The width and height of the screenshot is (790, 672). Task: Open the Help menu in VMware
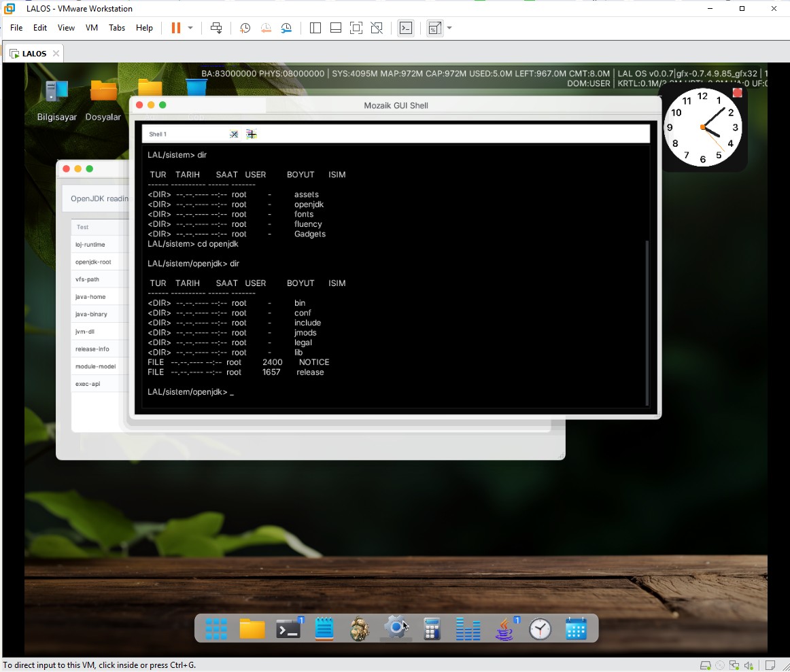point(144,28)
